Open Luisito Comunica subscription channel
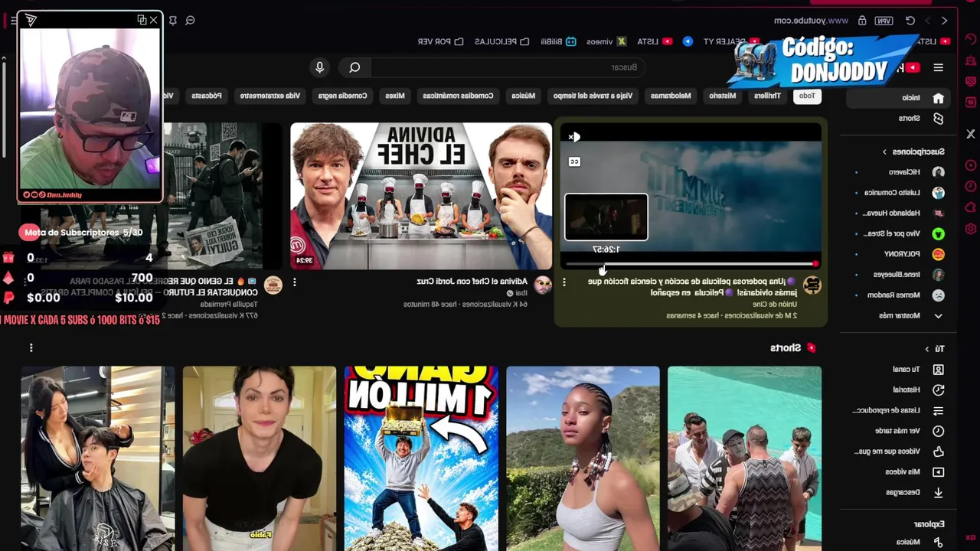The width and height of the screenshot is (980, 551). (897, 193)
